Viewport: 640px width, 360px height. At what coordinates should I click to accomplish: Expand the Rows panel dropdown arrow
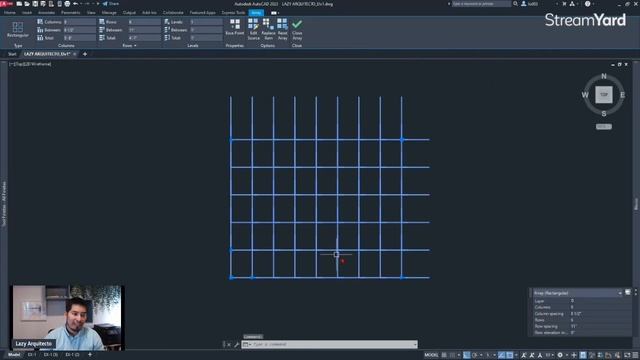tap(135, 46)
